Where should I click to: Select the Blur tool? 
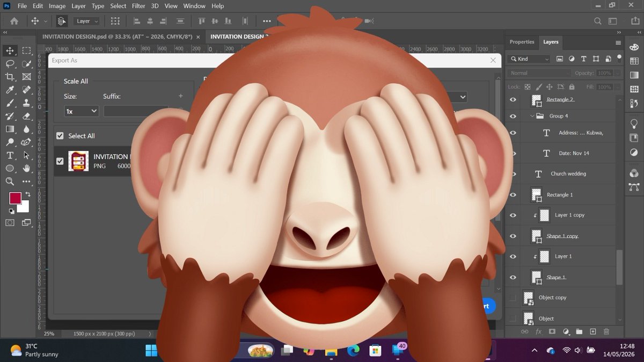[26, 129]
